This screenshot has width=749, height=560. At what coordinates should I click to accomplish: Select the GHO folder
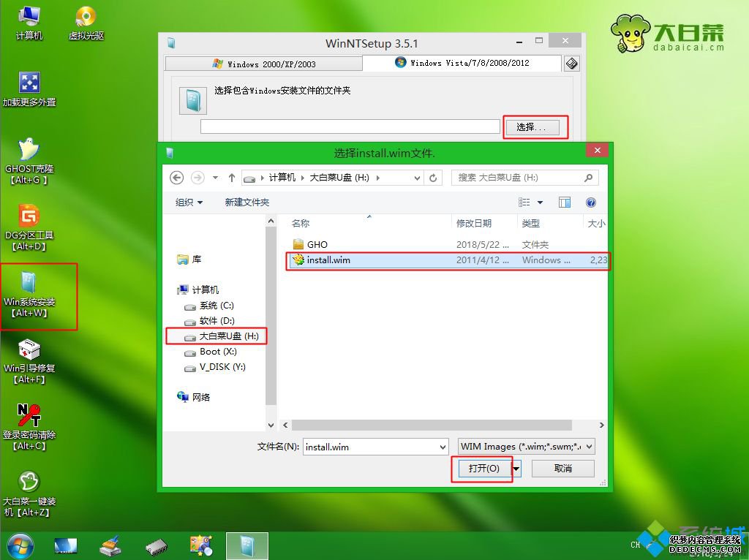[310, 244]
